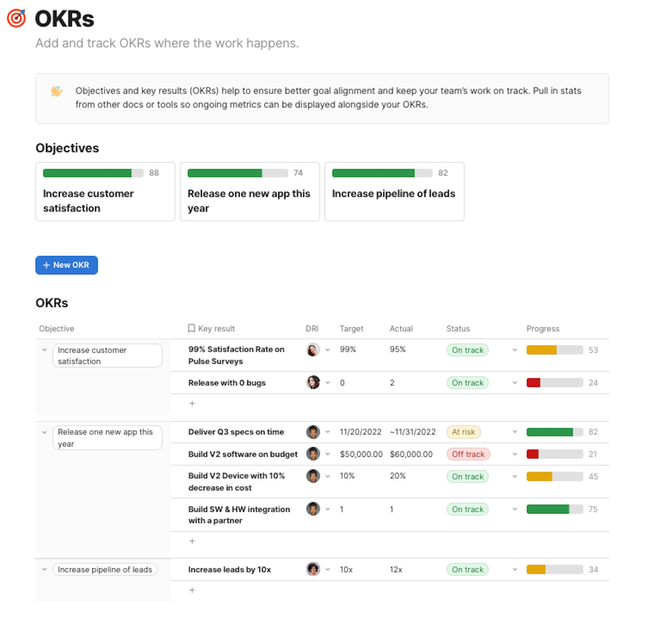Open DRI dropdown for 99% Satisfaction Rate
This screenshot has width=672, height=618.
(x=328, y=350)
